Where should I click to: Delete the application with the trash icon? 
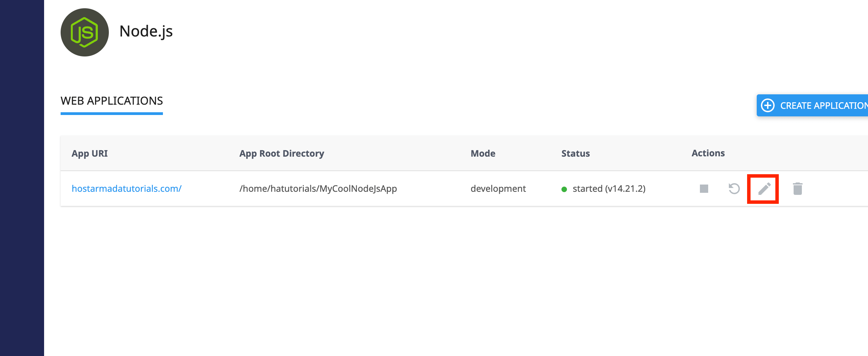[x=798, y=189]
